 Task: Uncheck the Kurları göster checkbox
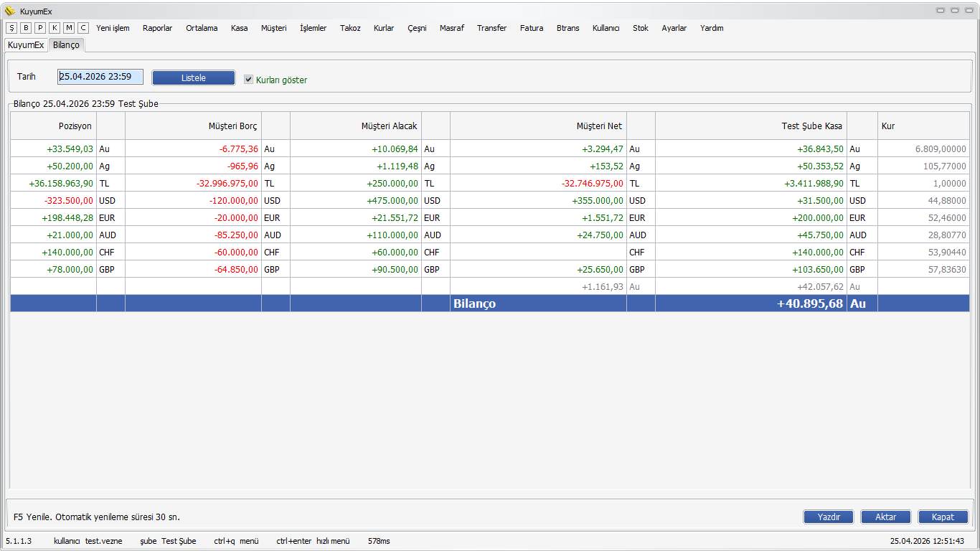click(x=249, y=80)
